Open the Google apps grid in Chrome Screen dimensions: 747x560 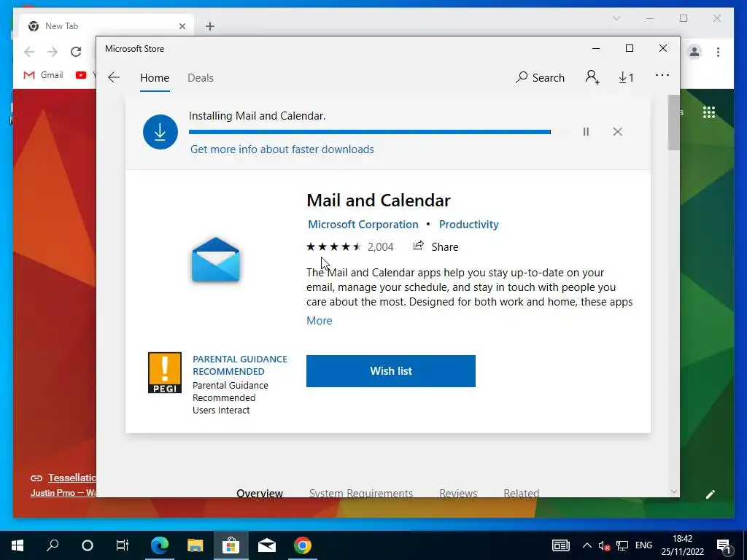pos(709,112)
